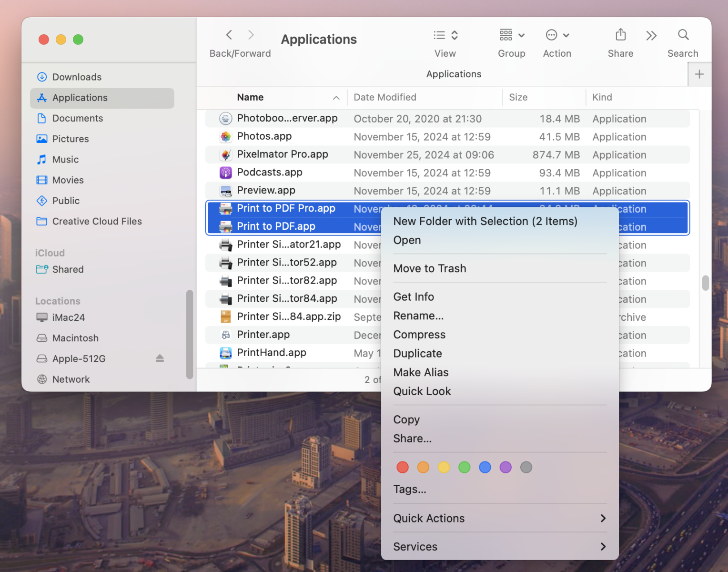
Task: Sort by Date Modified column header
Action: (x=385, y=97)
